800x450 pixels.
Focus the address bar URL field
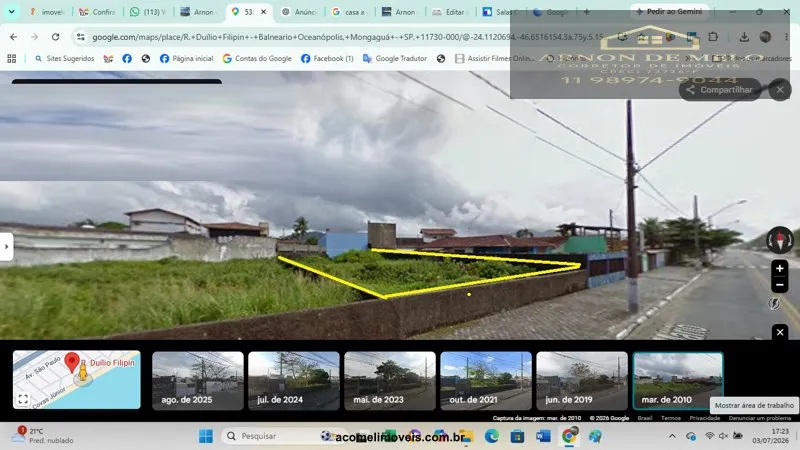(347, 37)
